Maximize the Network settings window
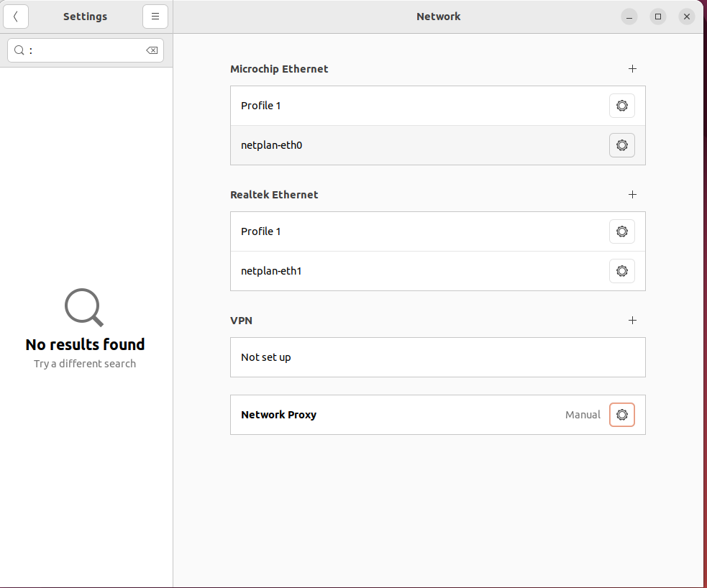The width and height of the screenshot is (707, 588). [x=658, y=17]
